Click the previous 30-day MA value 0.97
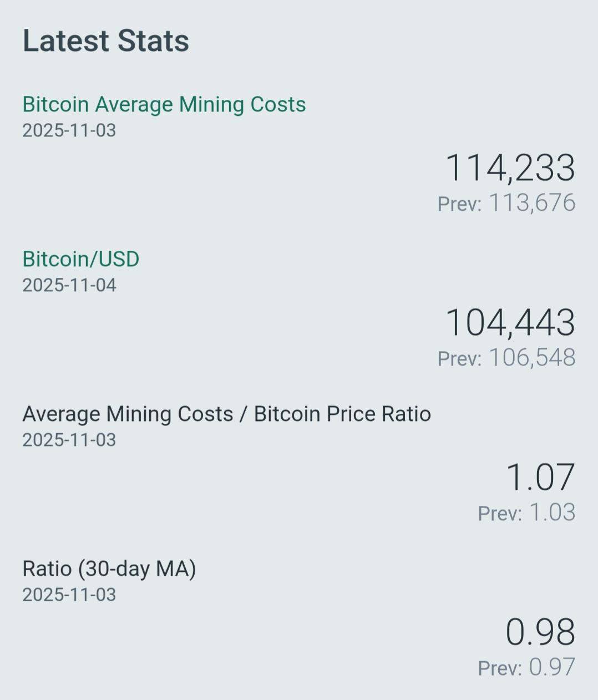This screenshot has height=700, width=598. [x=552, y=667]
